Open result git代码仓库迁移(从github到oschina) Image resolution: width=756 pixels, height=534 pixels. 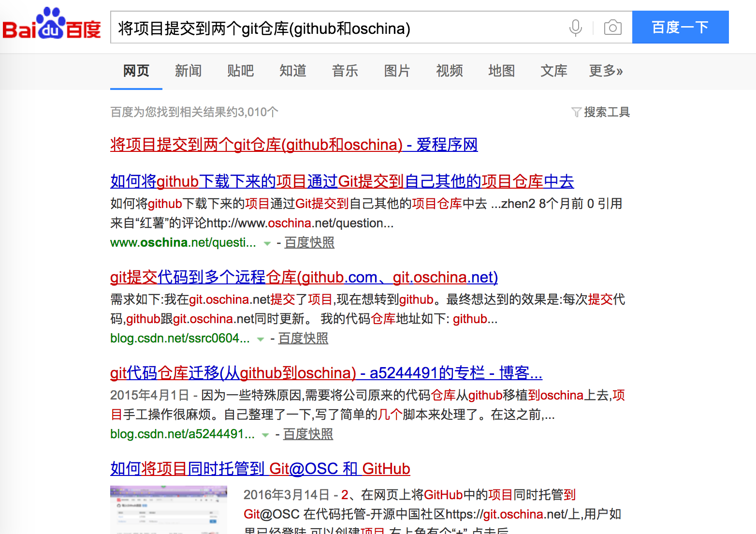point(326,373)
